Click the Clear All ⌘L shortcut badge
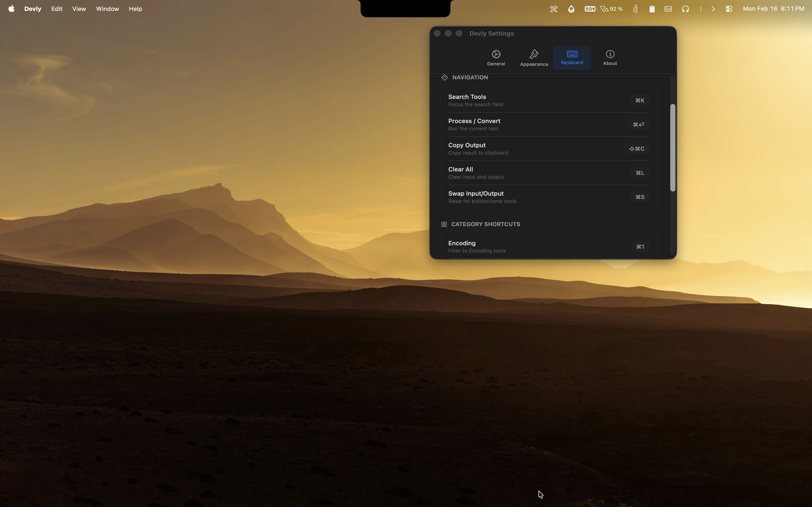The height and width of the screenshot is (507, 812). click(639, 173)
